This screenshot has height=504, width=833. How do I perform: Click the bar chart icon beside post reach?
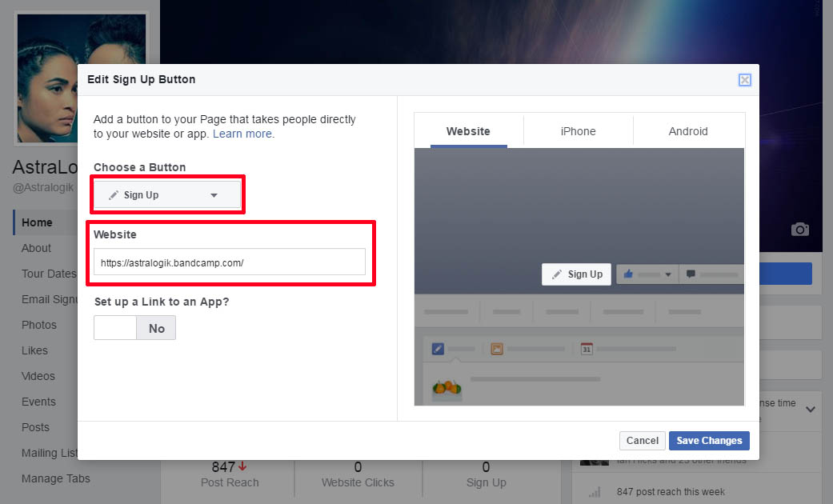click(x=595, y=492)
